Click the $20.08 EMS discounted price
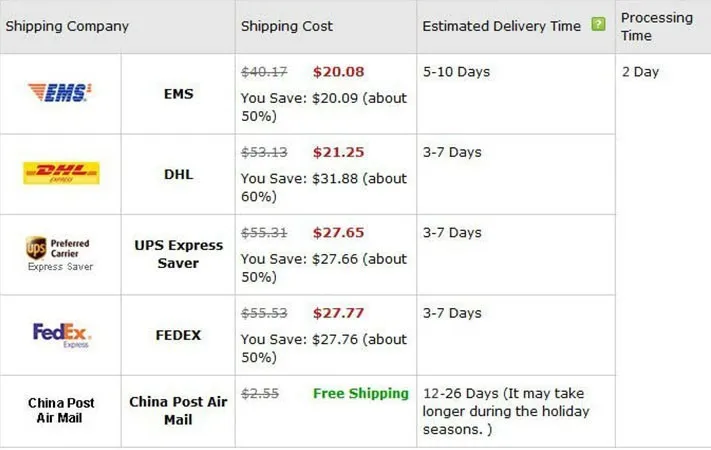 pyautogui.click(x=338, y=72)
